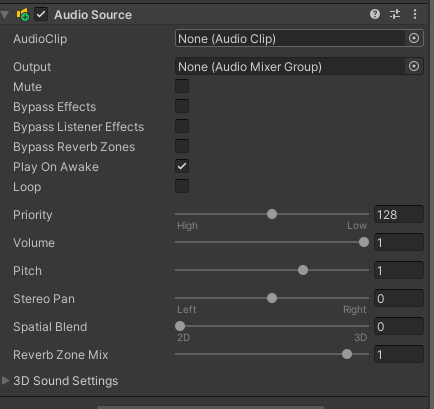Disable the Audio Source component checkbox
Viewport: 434px width, 409px height.
[x=41, y=15]
